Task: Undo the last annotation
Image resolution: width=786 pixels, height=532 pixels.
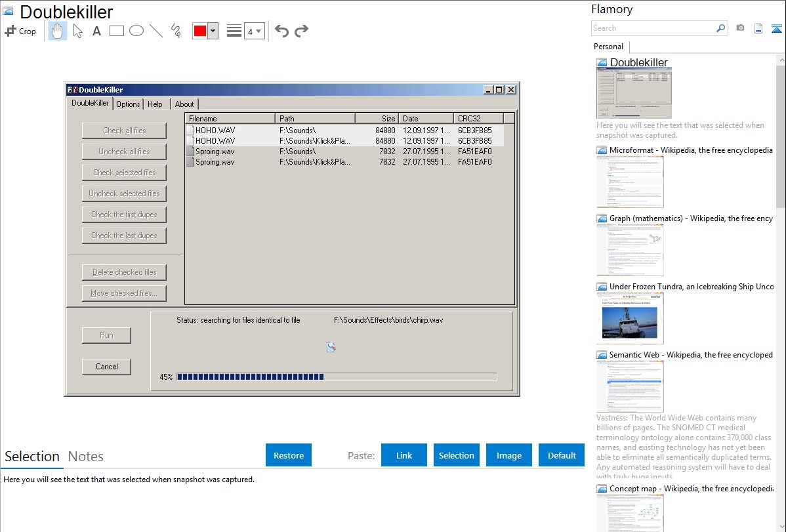Action: coord(281,31)
